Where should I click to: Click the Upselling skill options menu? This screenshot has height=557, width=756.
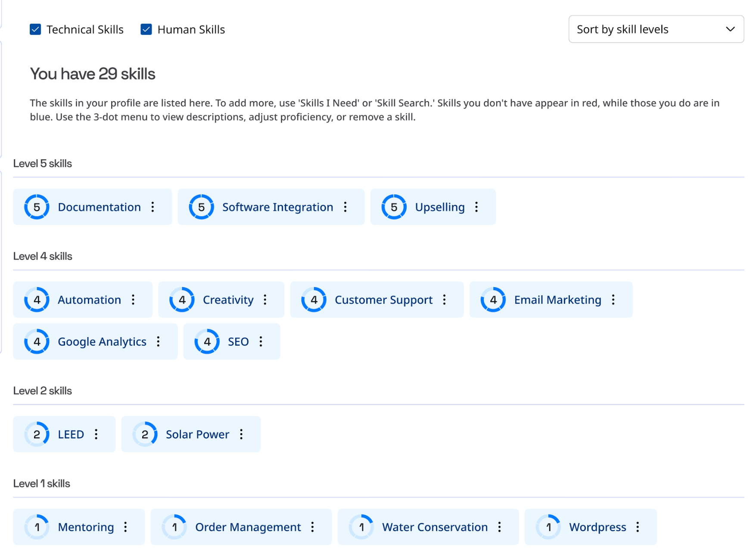click(x=476, y=207)
